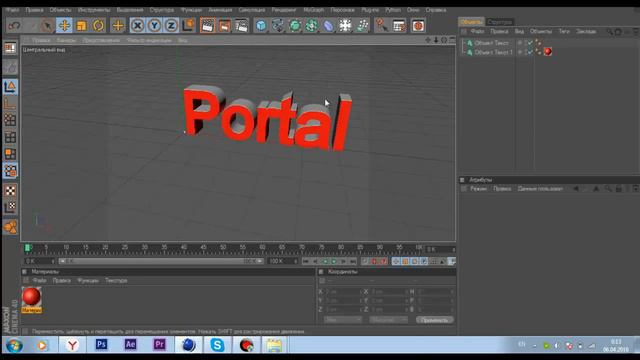Open the MoGraph main menu
The height and width of the screenshot is (360, 640).
pyautogui.click(x=313, y=10)
